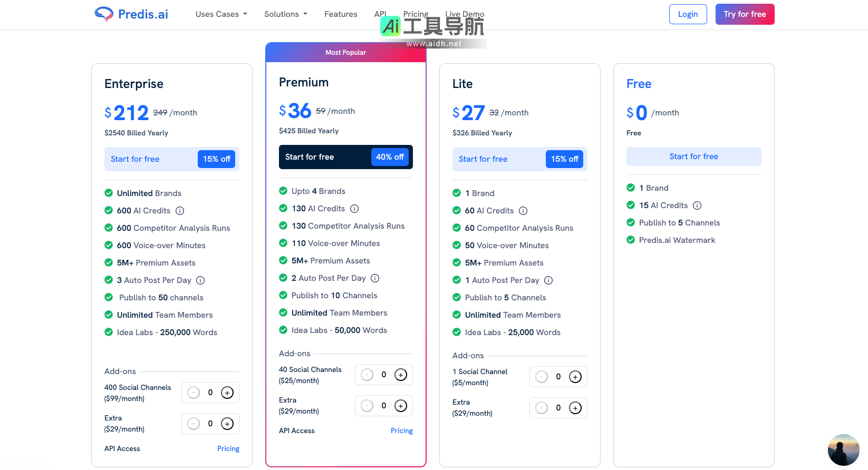Open Pricing link for Enterprise API Access
Image resolution: width=868 pixels, height=470 pixels.
click(x=228, y=449)
